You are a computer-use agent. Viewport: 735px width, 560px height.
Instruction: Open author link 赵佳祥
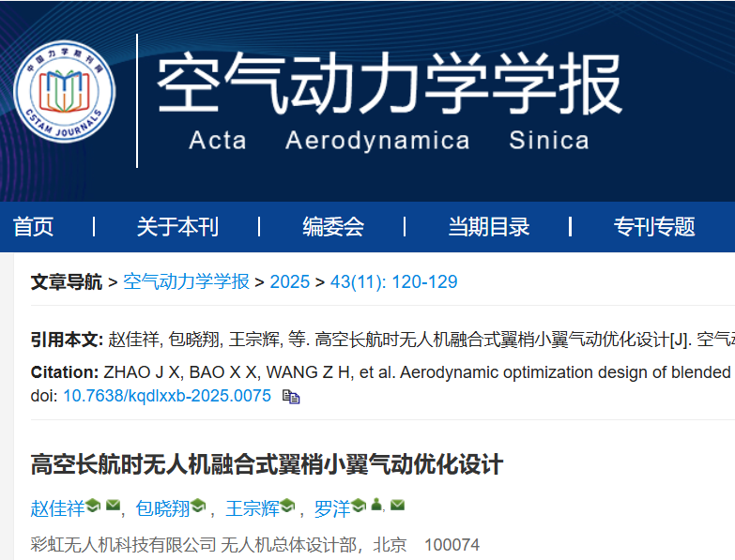(x=57, y=508)
